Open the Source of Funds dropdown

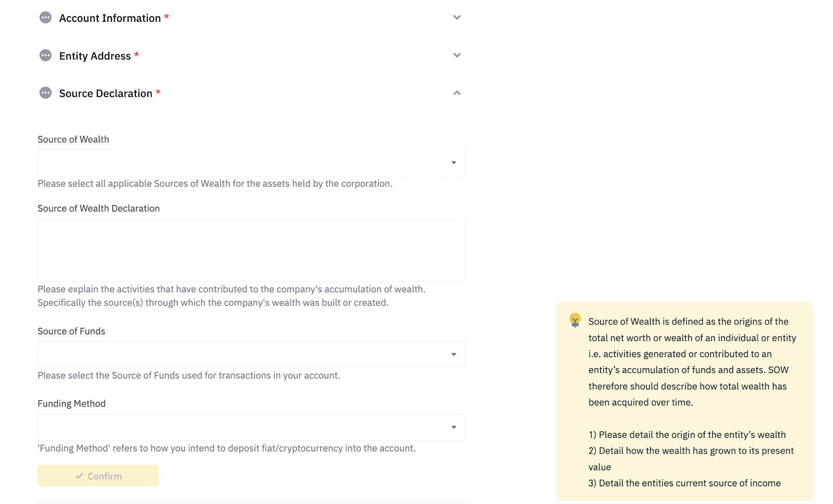[251, 355]
